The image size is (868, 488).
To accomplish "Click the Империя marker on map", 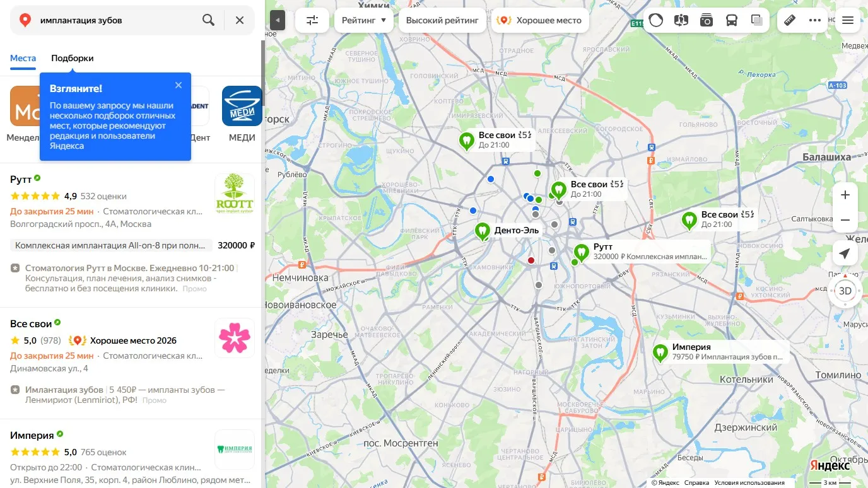I will pos(660,352).
